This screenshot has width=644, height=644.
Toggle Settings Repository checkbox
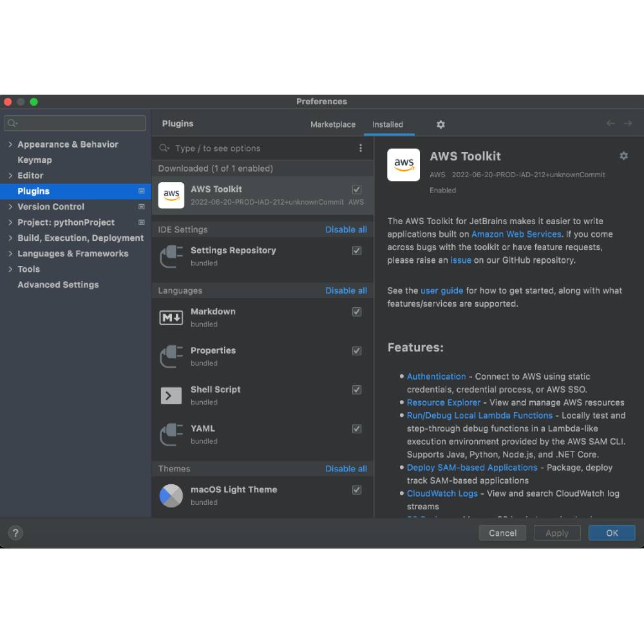coord(357,251)
